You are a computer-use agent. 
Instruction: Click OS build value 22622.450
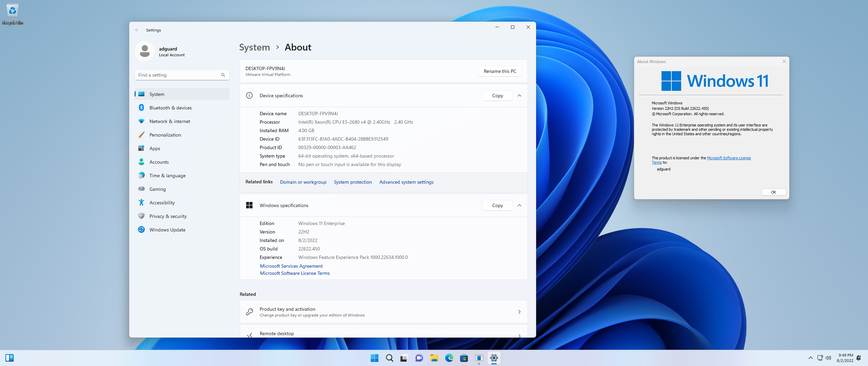(309, 249)
